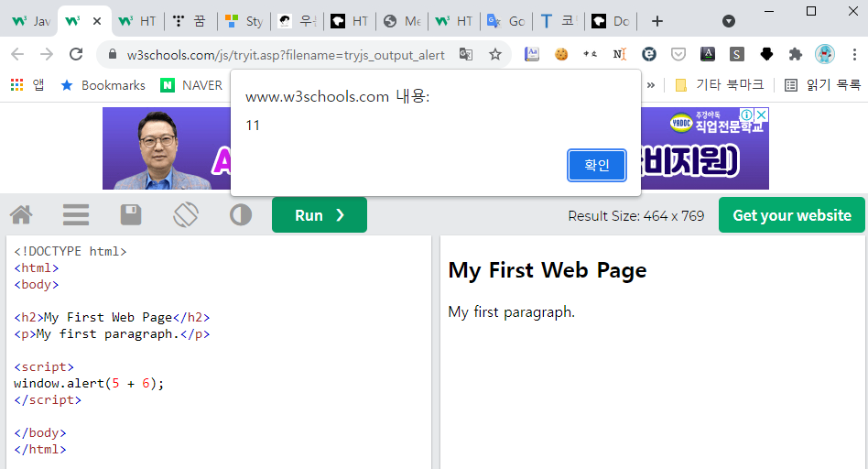The image size is (868, 469).
Task: Click the 'My first paragraph.' result text
Action: pyautogui.click(x=512, y=311)
